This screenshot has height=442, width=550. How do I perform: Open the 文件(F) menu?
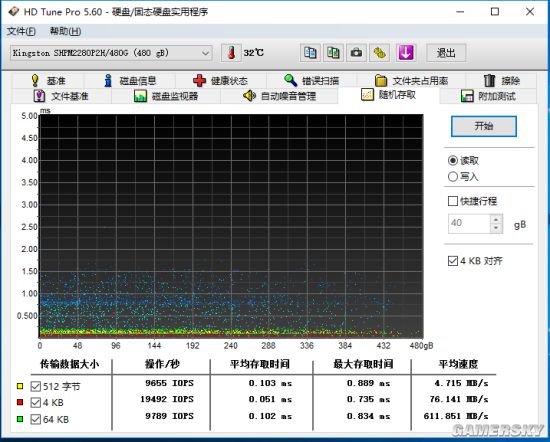click(21, 31)
